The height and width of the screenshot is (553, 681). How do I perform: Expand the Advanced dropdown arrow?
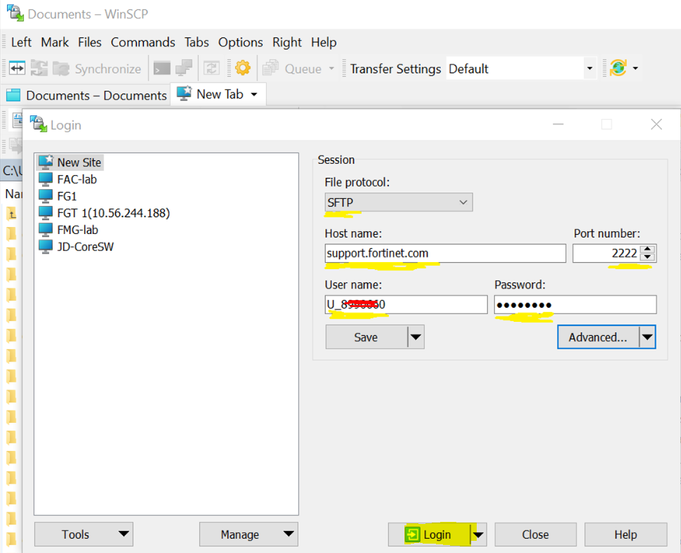[647, 337]
